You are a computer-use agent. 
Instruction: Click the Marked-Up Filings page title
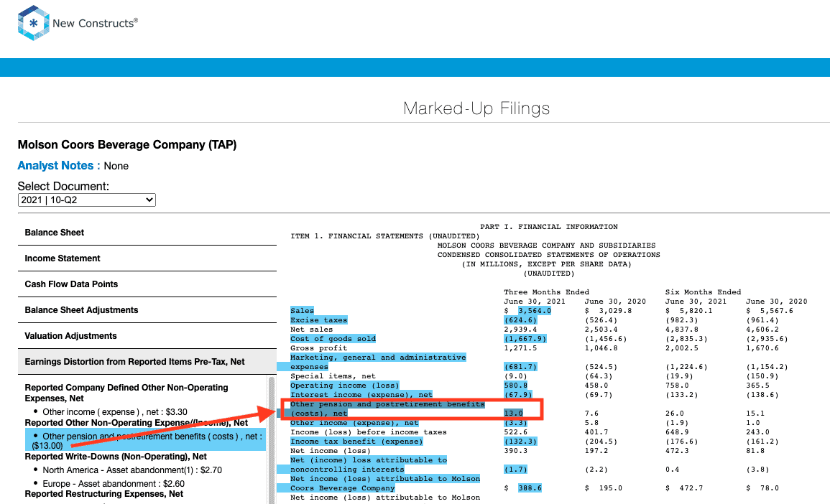476,108
